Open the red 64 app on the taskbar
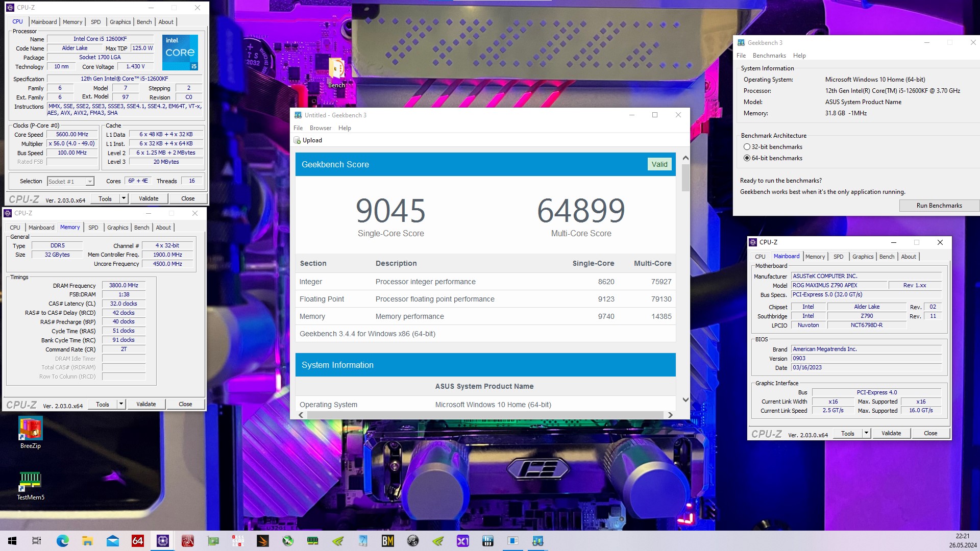The image size is (980, 551). pos(137,541)
